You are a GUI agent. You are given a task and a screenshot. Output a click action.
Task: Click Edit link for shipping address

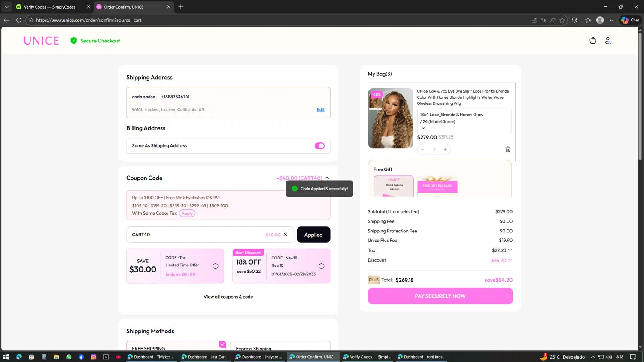321,109
